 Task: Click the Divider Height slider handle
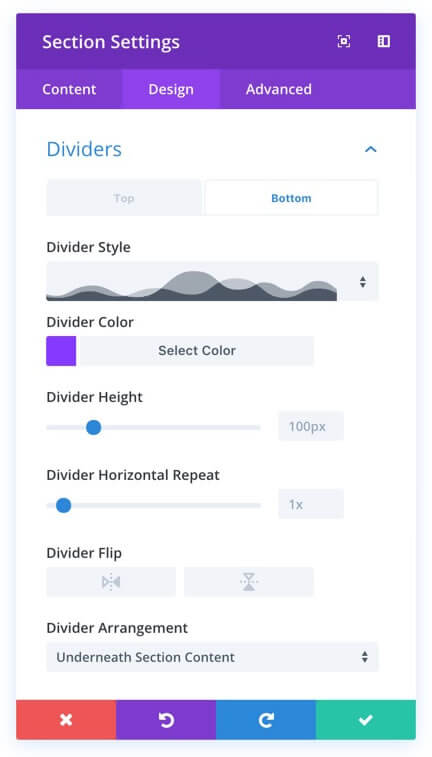pos(93,427)
